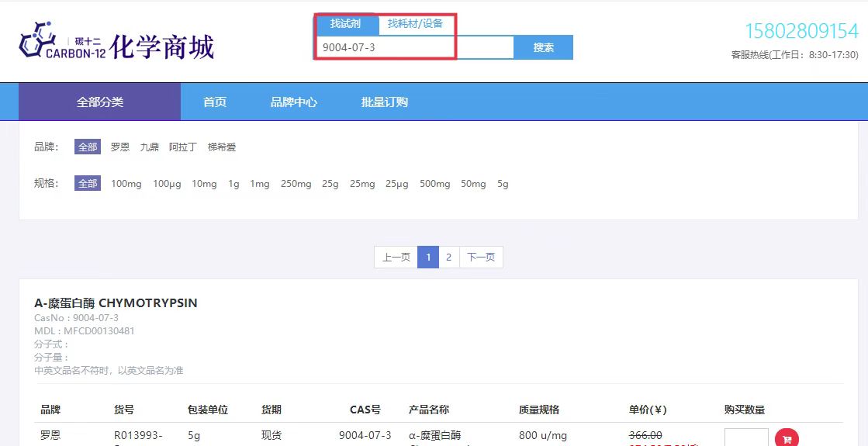Go to the 批量订购 page
Viewport: 868px width, 446px height.
click(384, 102)
